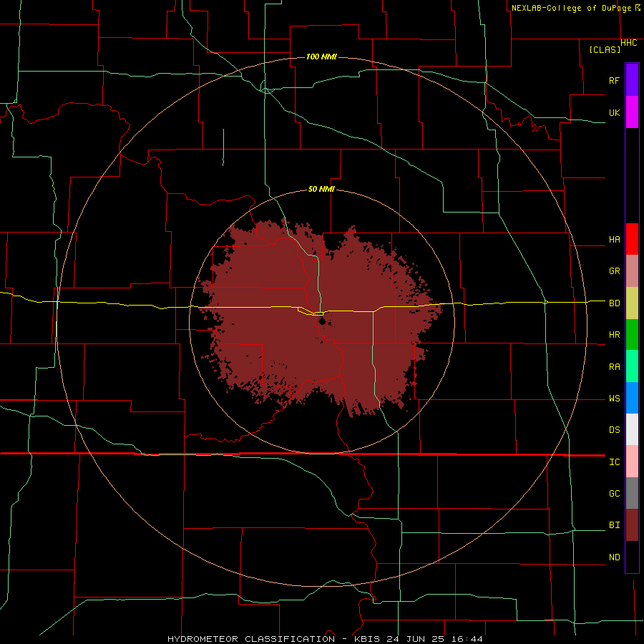This screenshot has width=644, height=644.
Task: Click the HHC product label
Action: click(x=628, y=43)
